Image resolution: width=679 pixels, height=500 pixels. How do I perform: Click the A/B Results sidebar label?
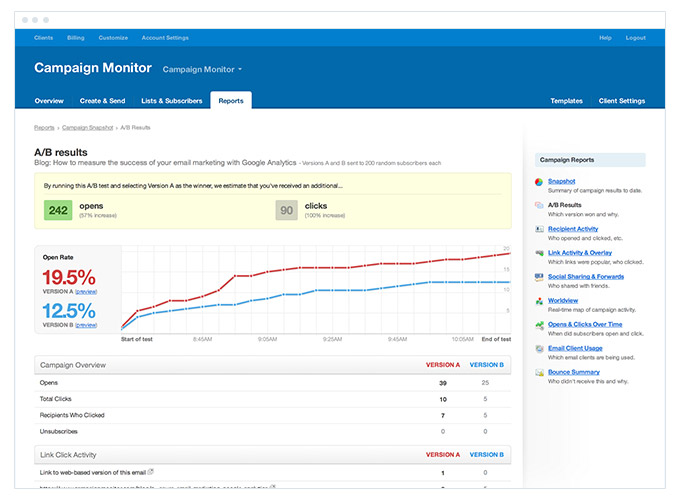564,205
